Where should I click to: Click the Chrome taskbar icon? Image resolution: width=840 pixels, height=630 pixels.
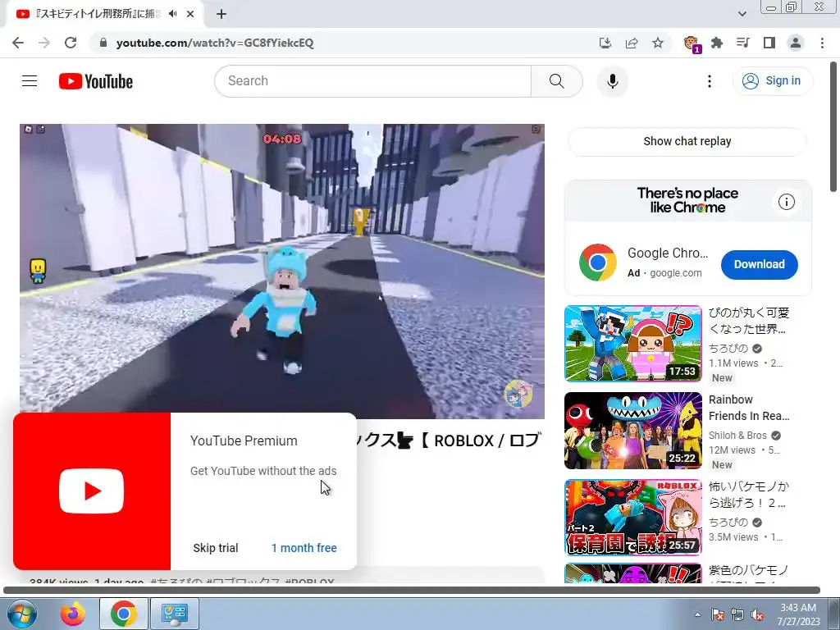coord(124,614)
